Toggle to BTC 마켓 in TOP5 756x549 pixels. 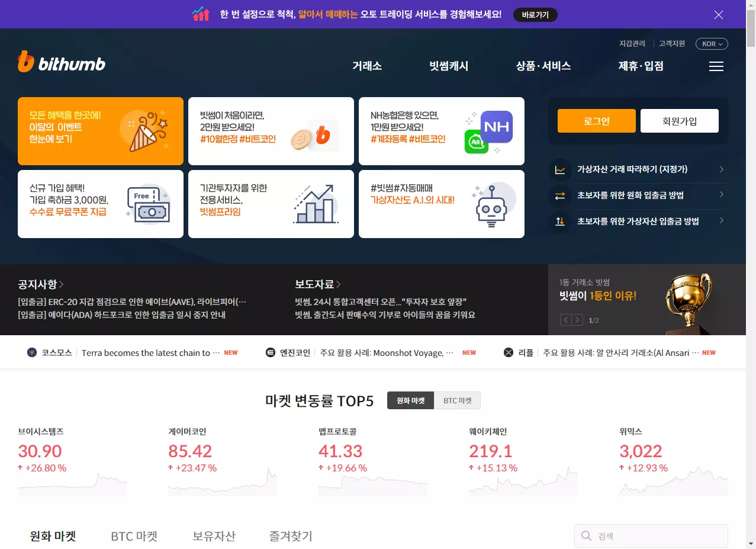point(458,400)
